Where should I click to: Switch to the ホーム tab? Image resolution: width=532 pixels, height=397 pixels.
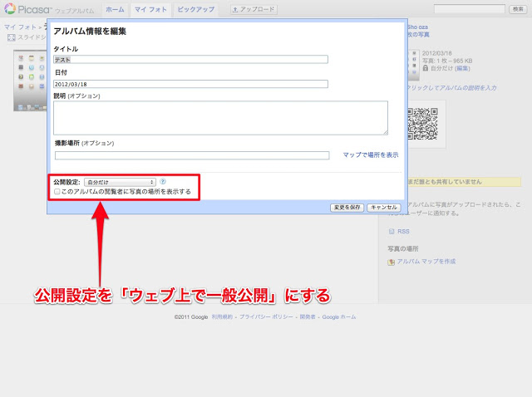click(x=115, y=9)
